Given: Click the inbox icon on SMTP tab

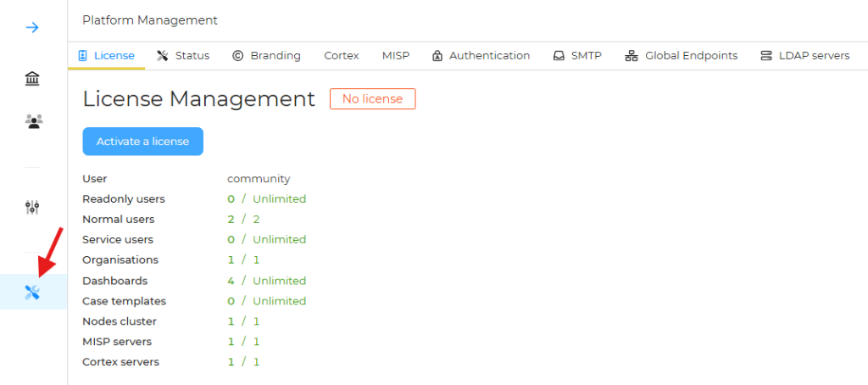Looking at the screenshot, I should (559, 56).
